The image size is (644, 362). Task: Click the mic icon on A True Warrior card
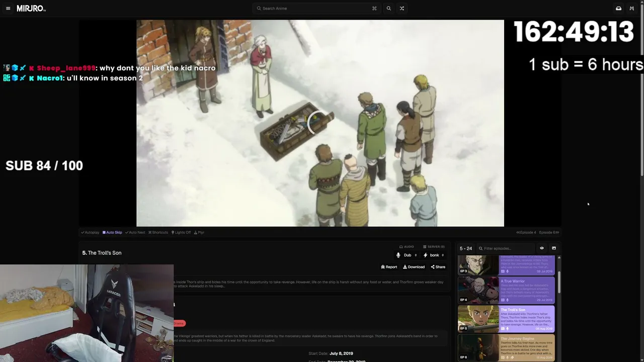[507, 300]
